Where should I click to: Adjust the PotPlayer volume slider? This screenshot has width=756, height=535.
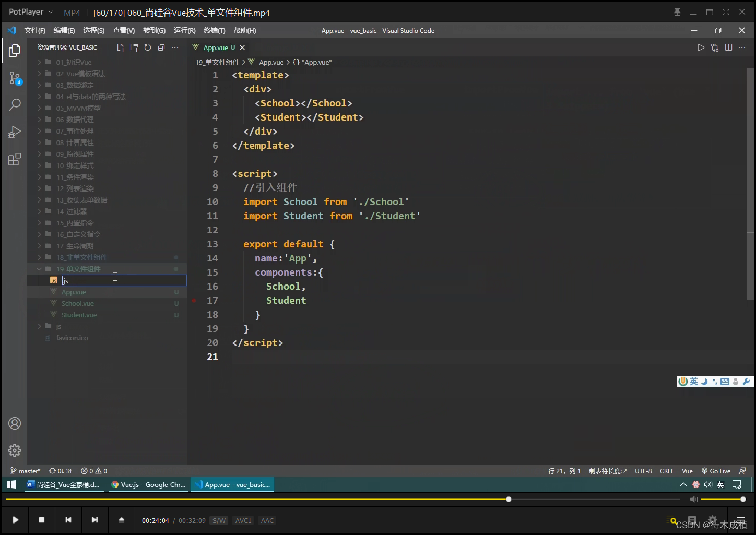pyautogui.click(x=723, y=500)
